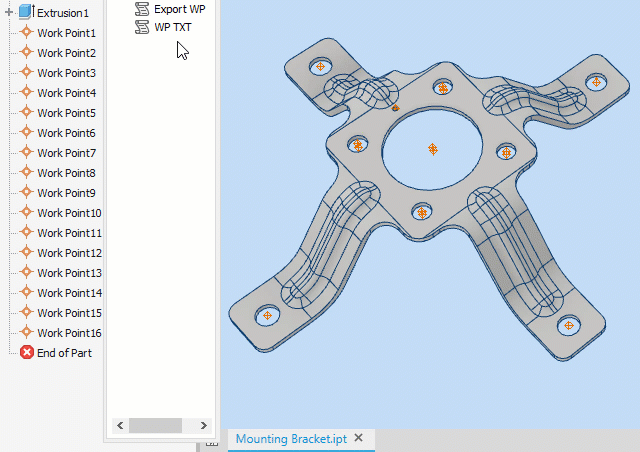Click the Export WP label
The width and height of the screenshot is (640, 452).
click(179, 8)
